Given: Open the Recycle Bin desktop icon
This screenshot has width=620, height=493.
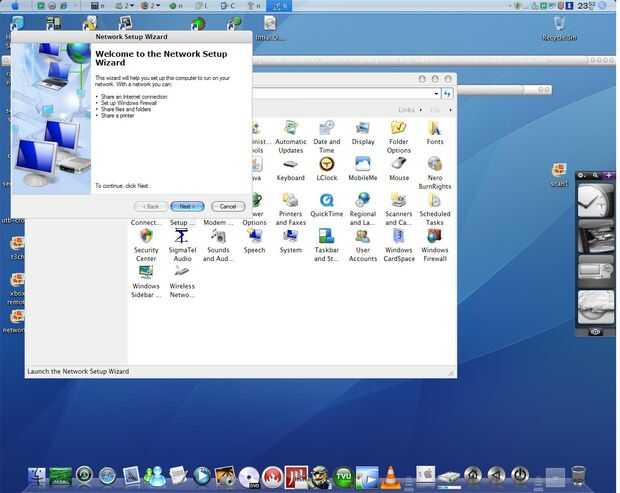Looking at the screenshot, I should (559, 28).
